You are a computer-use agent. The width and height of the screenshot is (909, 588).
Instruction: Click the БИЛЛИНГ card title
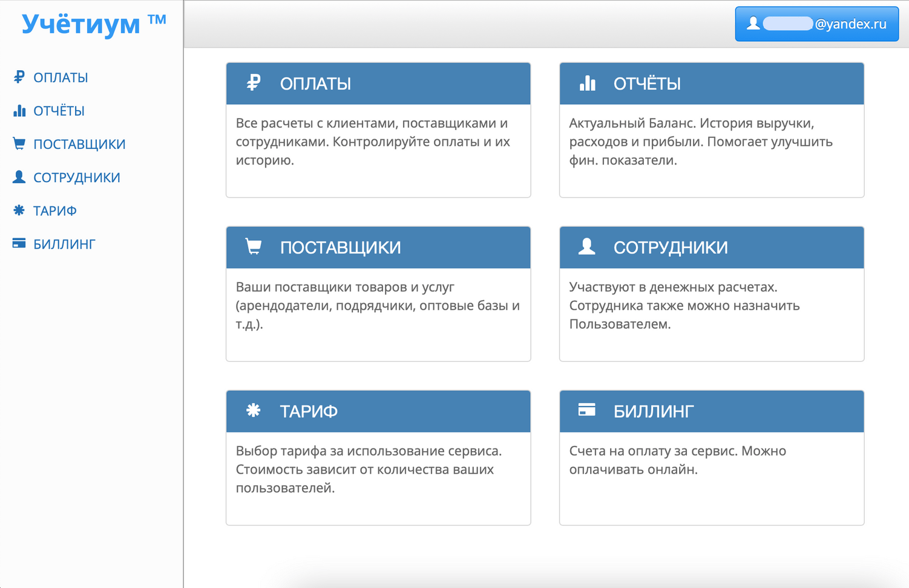(x=654, y=411)
